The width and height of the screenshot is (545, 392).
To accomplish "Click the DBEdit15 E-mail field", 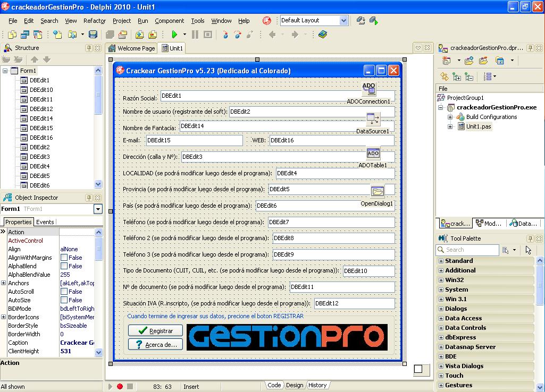I will pyautogui.click(x=194, y=140).
